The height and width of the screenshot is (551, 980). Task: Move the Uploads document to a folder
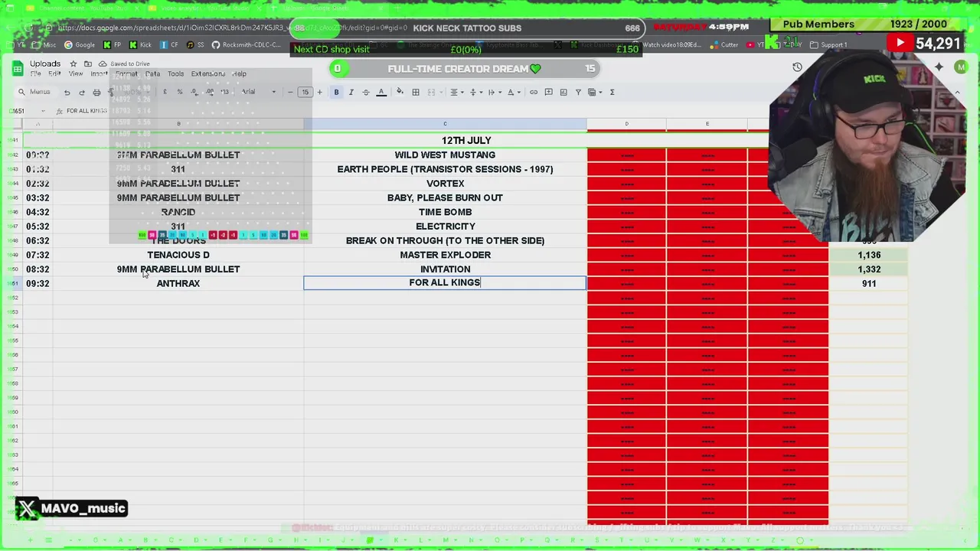(88, 64)
